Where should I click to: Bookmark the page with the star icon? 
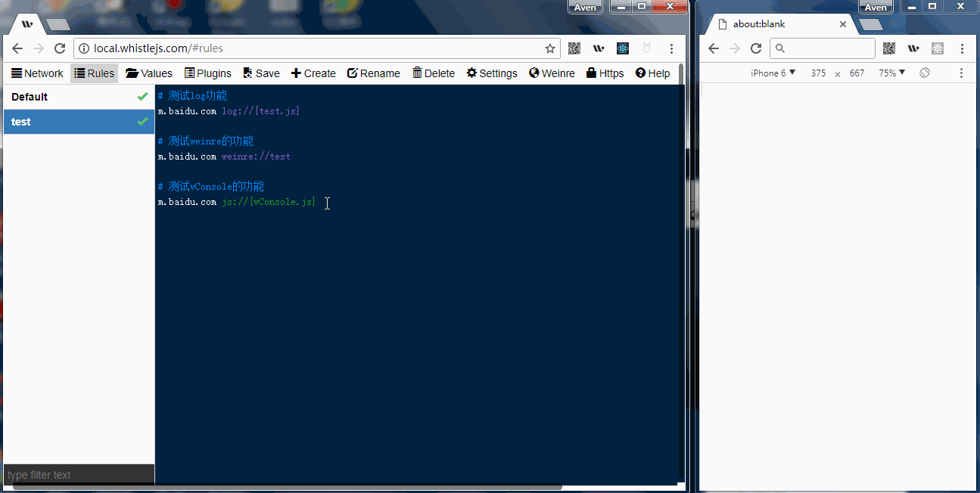[550, 48]
